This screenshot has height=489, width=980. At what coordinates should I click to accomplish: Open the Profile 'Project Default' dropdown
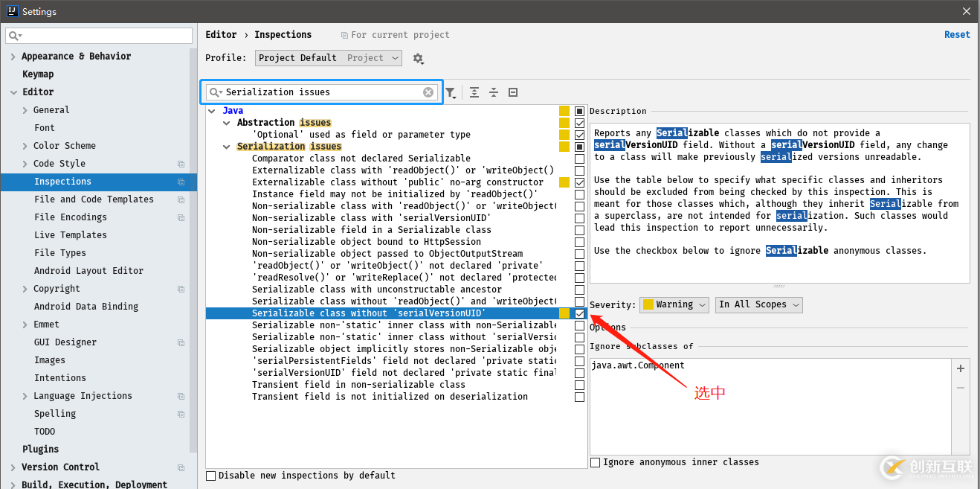328,58
